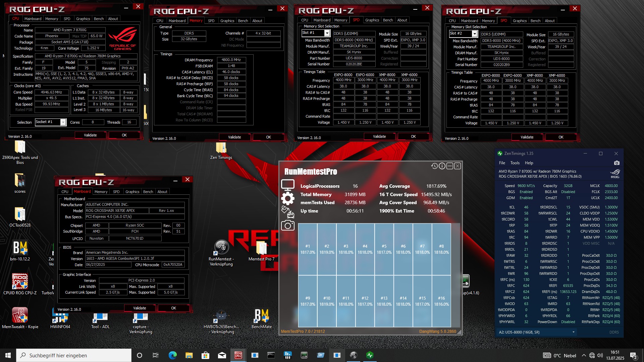Open Mainboard tab in Slot #2 SPD window
This screenshot has width=644, height=362.
[x=469, y=21]
